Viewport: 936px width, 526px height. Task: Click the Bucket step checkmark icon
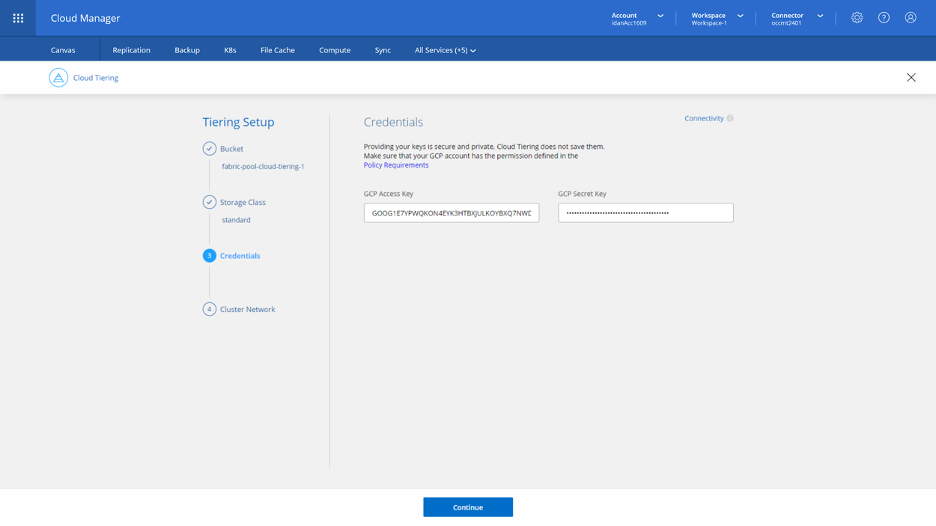coord(209,149)
